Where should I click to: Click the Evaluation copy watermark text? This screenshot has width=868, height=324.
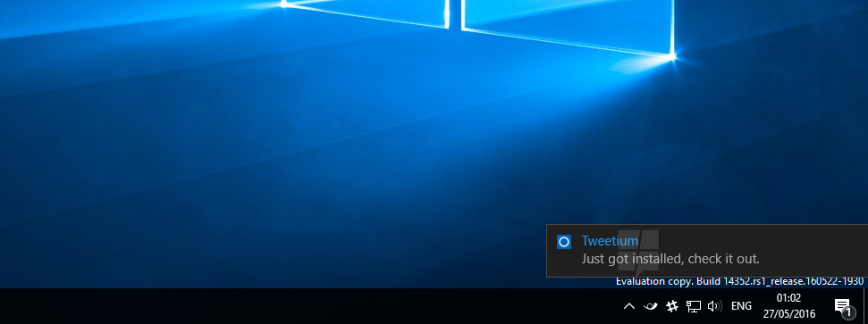point(654,281)
